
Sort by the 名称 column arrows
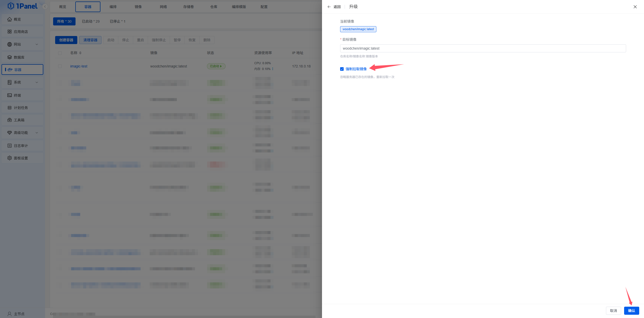click(80, 53)
